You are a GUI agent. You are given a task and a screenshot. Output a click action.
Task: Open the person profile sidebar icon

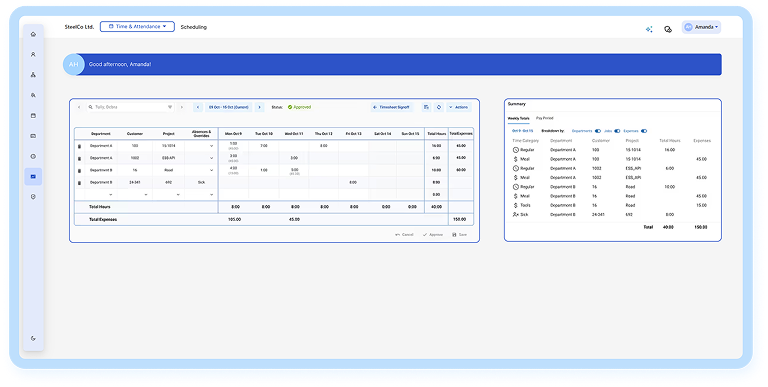[x=33, y=54]
